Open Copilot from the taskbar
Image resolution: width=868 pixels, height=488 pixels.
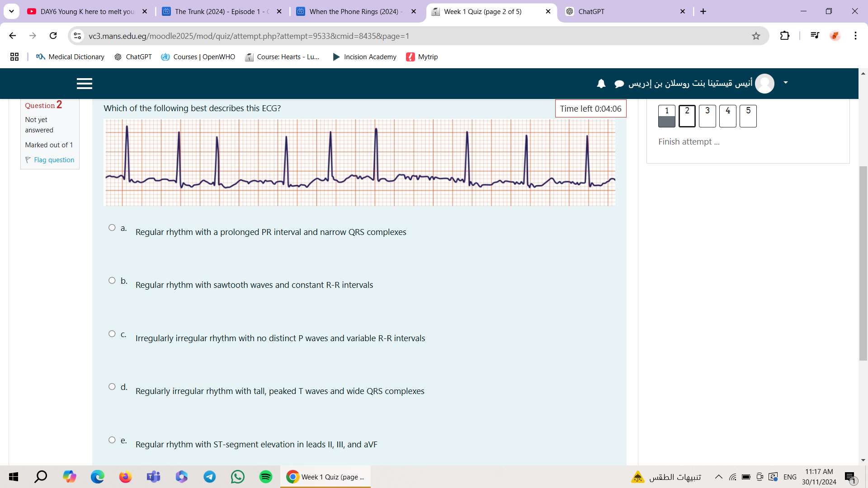[69, 477]
